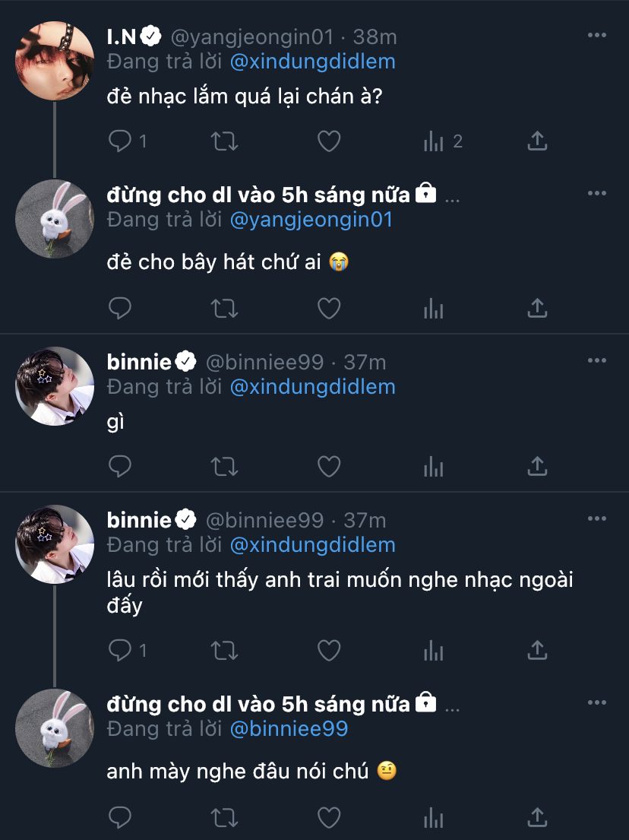View analytics on I.N's tweet

click(434, 141)
